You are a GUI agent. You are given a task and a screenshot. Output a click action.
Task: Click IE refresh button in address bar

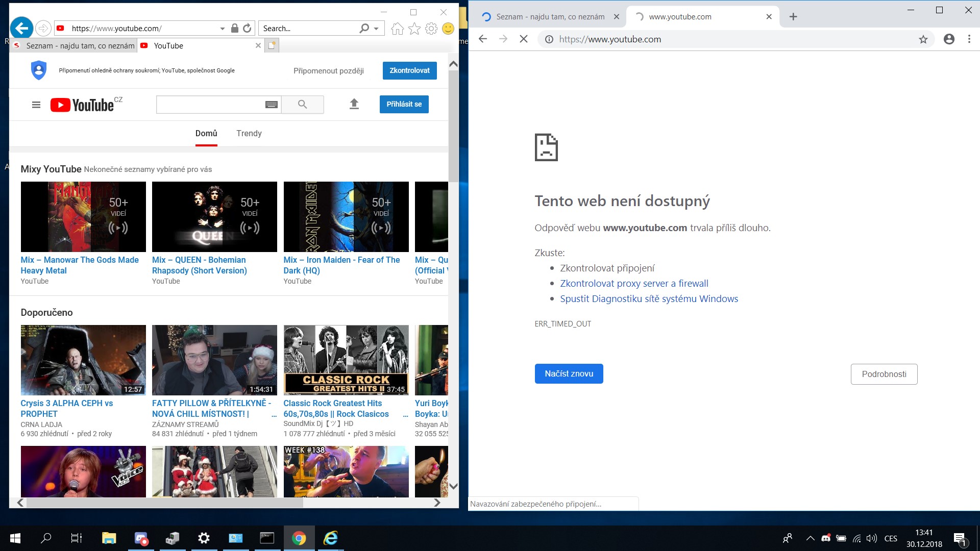coord(247,29)
